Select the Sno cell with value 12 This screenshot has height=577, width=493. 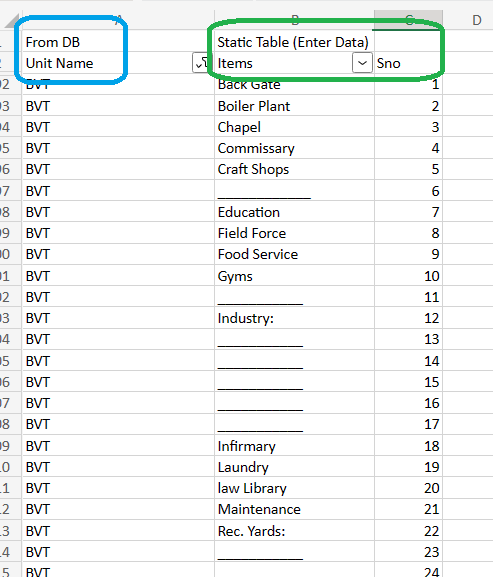coord(408,318)
